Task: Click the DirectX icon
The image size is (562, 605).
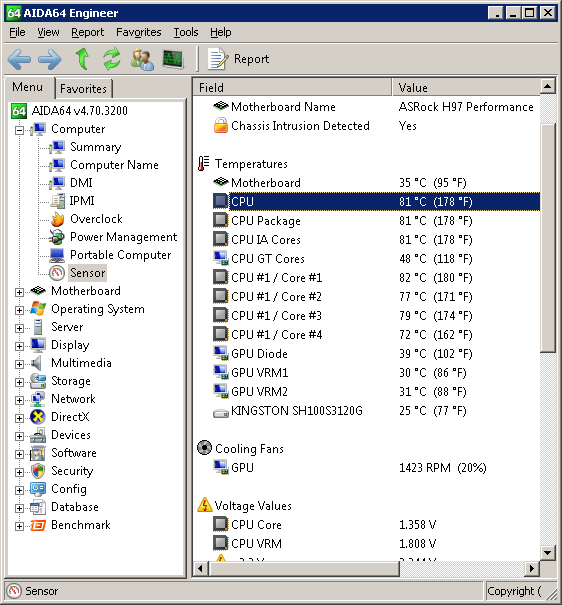Action: point(38,417)
